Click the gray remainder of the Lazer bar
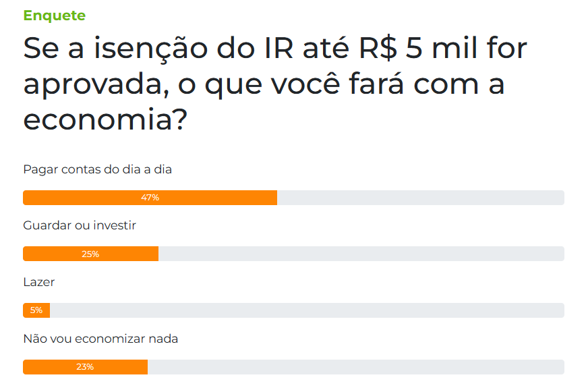Viewport: 588px width, 392px height. [x=307, y=310]
